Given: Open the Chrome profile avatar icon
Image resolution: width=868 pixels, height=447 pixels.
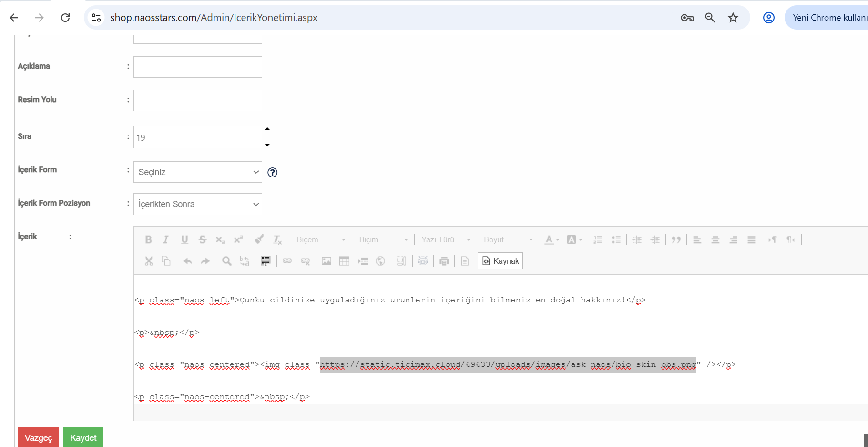Looking at the screenshot, I should tap(769, 18).
